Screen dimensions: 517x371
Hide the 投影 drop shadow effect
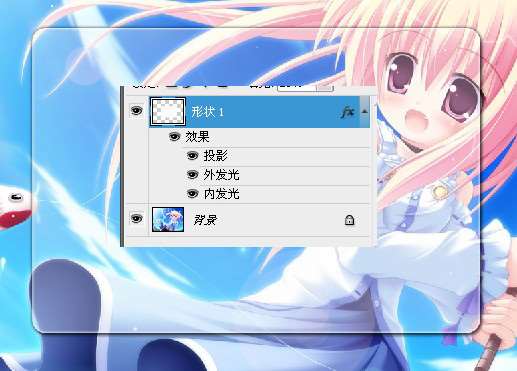click(192, 156)
